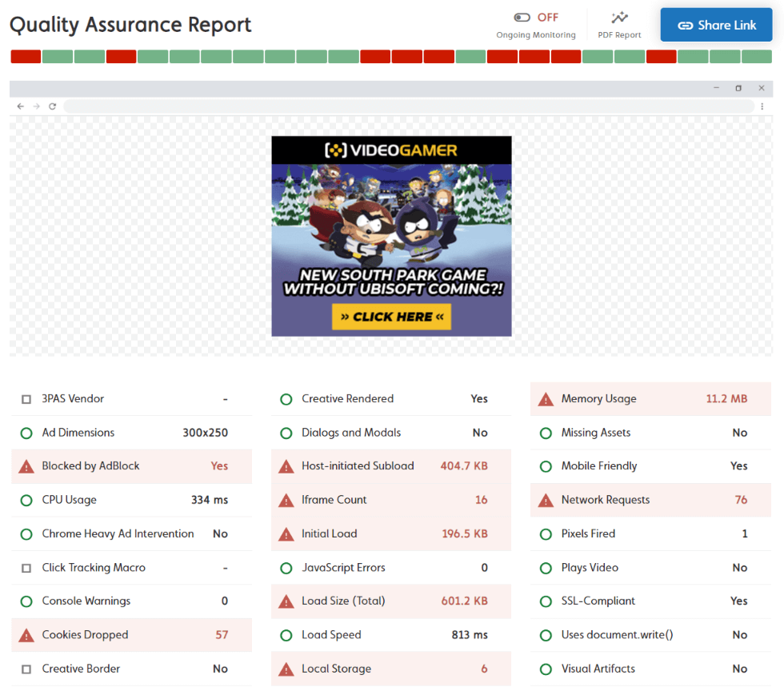Viewport: 784px width, 691px height.
Task: Click the Console Warnings green circle
Action: [x=26, y=601]
